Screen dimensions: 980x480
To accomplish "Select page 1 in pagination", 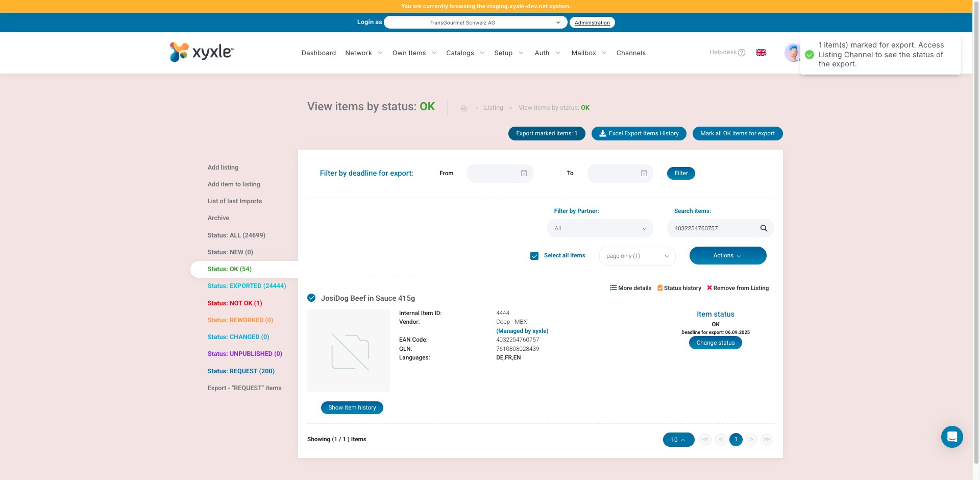I will [736, 440].
